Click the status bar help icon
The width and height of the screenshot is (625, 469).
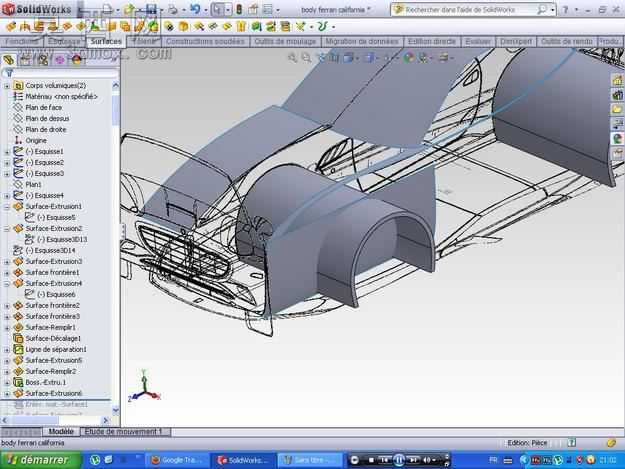[x=572, y=442]
